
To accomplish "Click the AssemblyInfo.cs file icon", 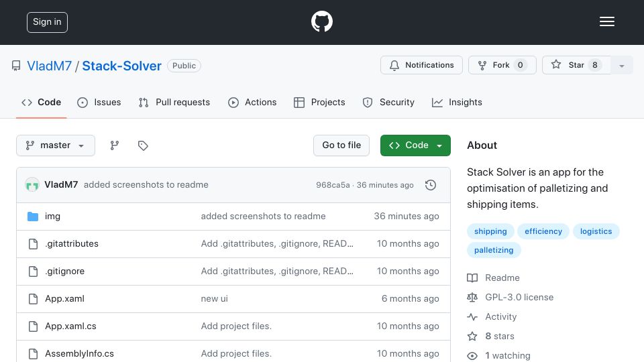I will coord(33,353).
